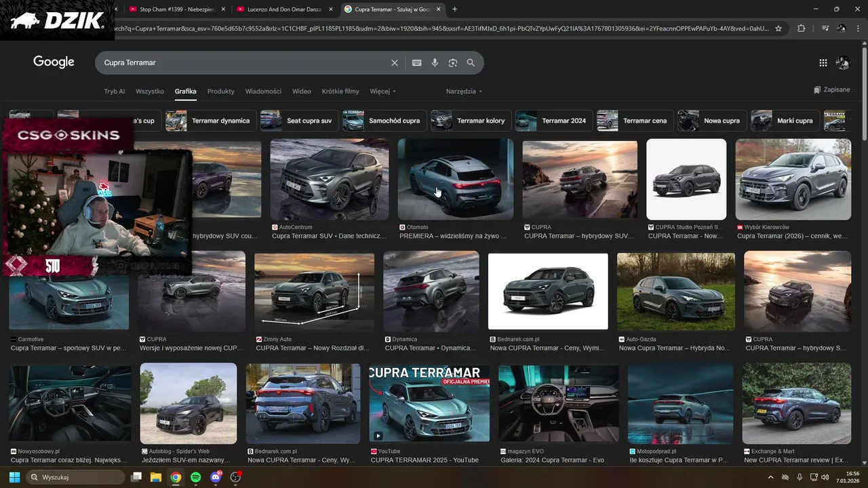Close the Lucenzo And Don Omar tab

330,9
